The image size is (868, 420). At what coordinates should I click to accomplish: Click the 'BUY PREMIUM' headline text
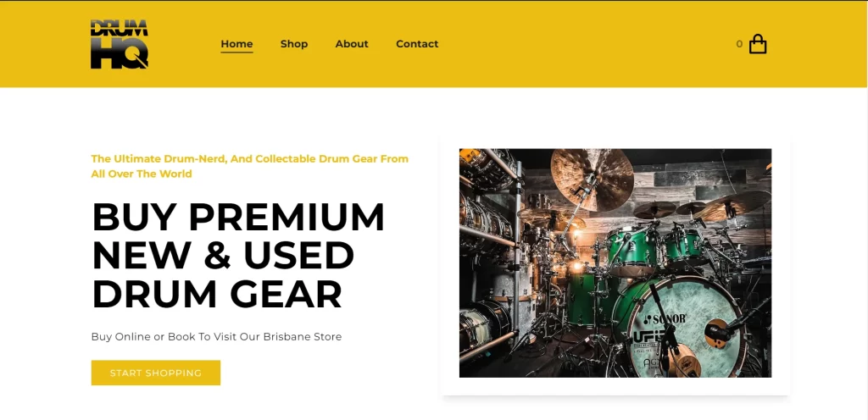pyautogui.click(x=238, y=217)
